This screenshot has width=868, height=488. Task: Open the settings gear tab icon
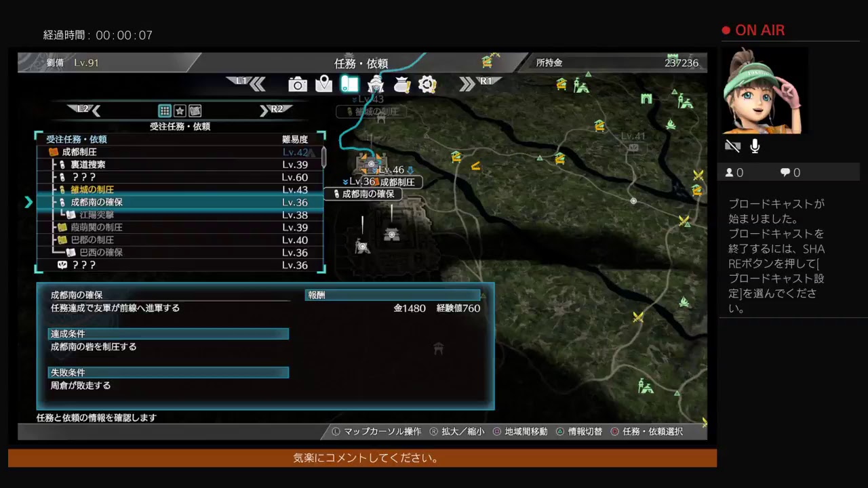[x=427, y=84]
